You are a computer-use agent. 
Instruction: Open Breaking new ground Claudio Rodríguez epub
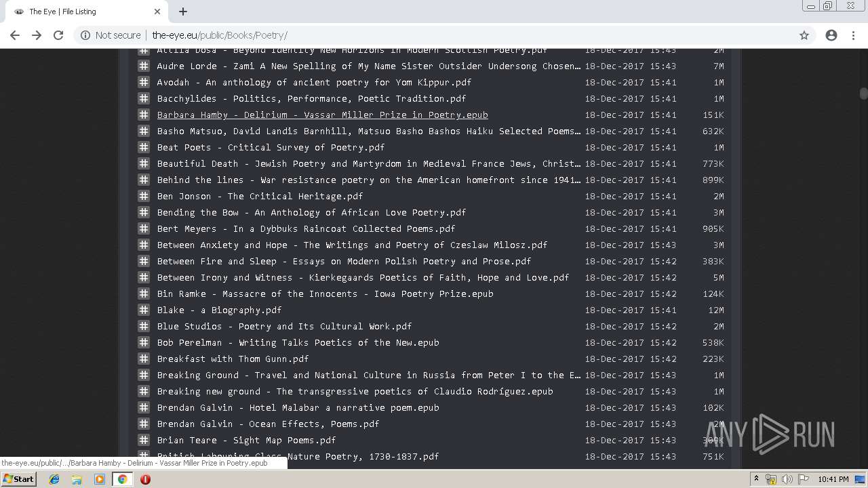pos(355,391)
